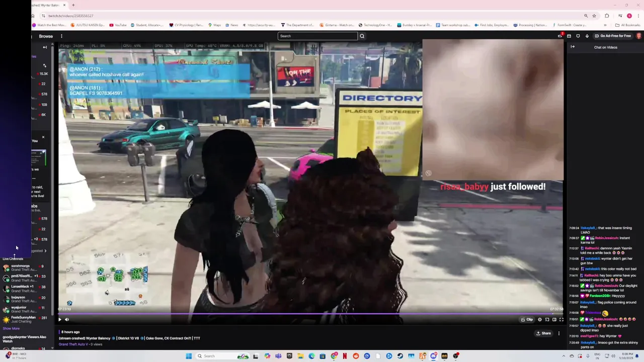This screenshot has width=644, height=362.
Task: Open pm876ixoffi live channel
Action: point(24,278)
